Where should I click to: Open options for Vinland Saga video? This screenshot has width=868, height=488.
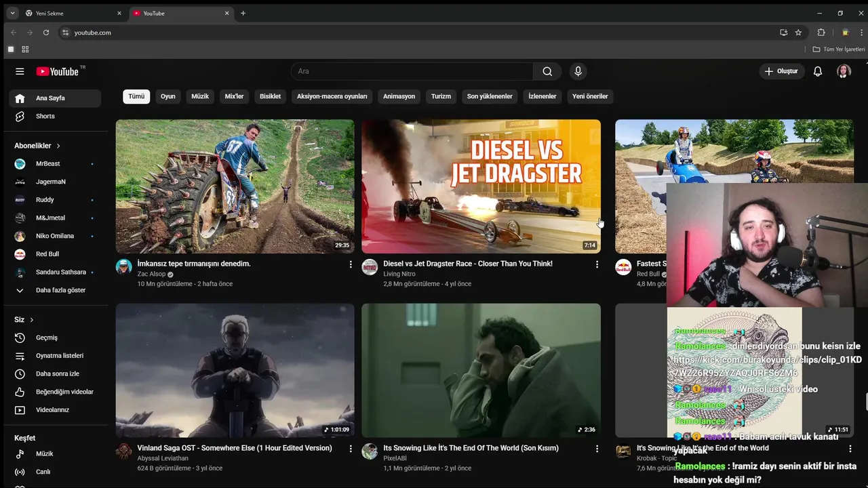point(351,449)
